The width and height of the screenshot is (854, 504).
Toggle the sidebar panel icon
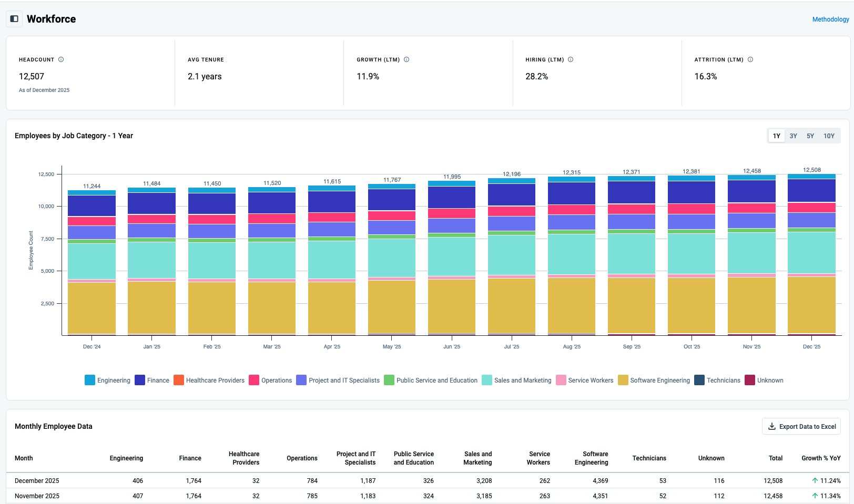pyautogui.click(x=14, y=19)
